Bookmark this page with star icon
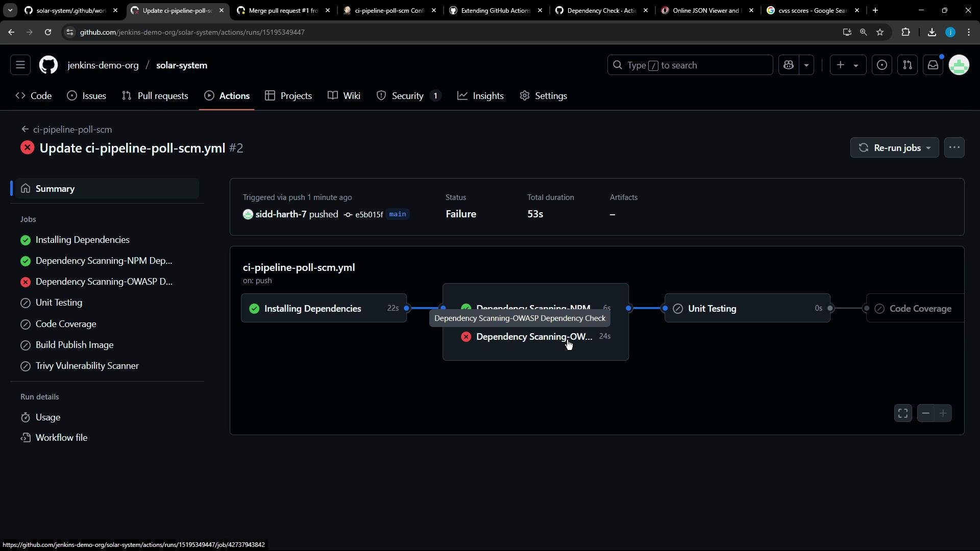This screenshot has width=980, height=551. pos(880,32)
